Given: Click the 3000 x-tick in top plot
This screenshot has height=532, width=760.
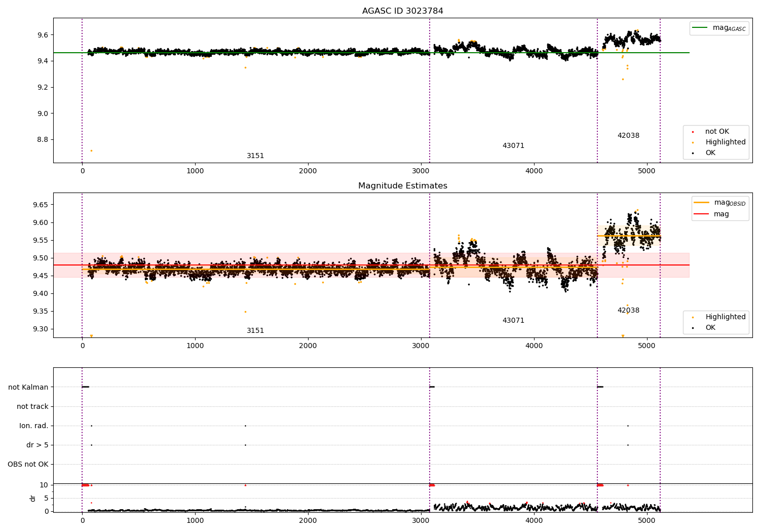Looking at the screenshot, I should (421, 171).
